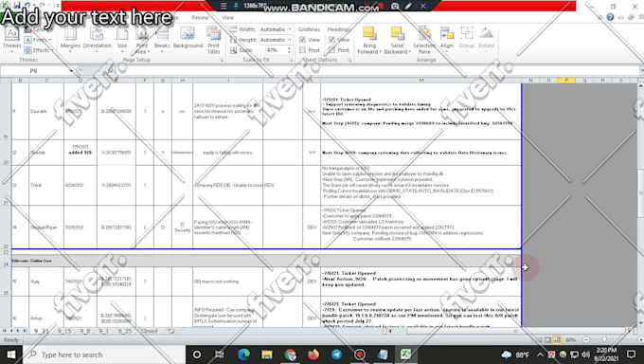644x364 pixels.
Task: Click the vertical scrollbar down arrow
Action: pos(640,324)
